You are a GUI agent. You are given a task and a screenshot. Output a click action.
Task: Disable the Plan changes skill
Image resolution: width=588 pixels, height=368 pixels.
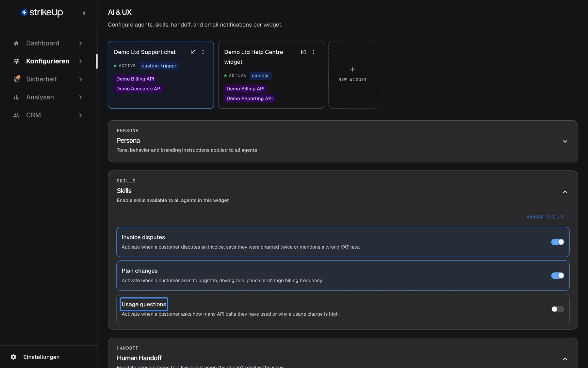[x=558, y=275]
